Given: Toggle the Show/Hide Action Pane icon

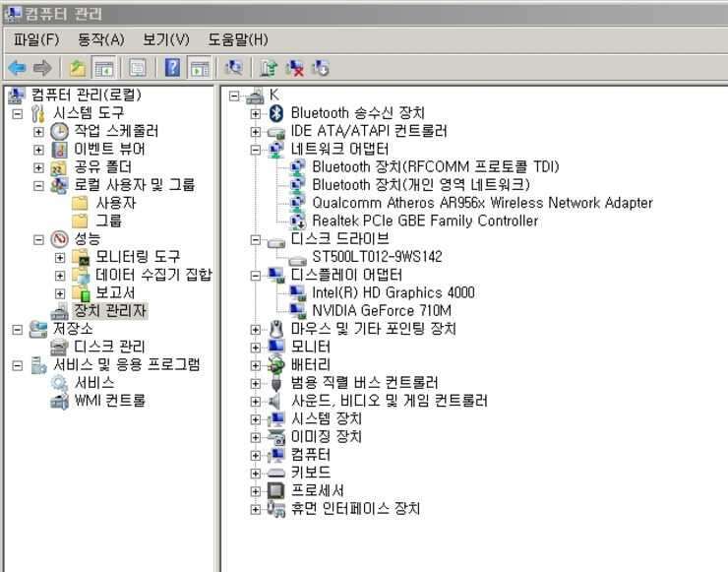Looking at the screenshot, I should [200, 68].
